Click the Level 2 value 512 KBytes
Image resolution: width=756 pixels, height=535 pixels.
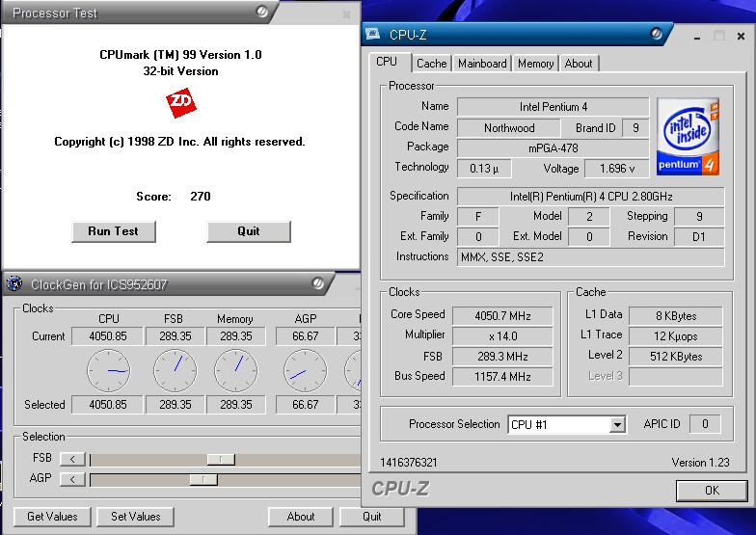[x=675, y=357]
